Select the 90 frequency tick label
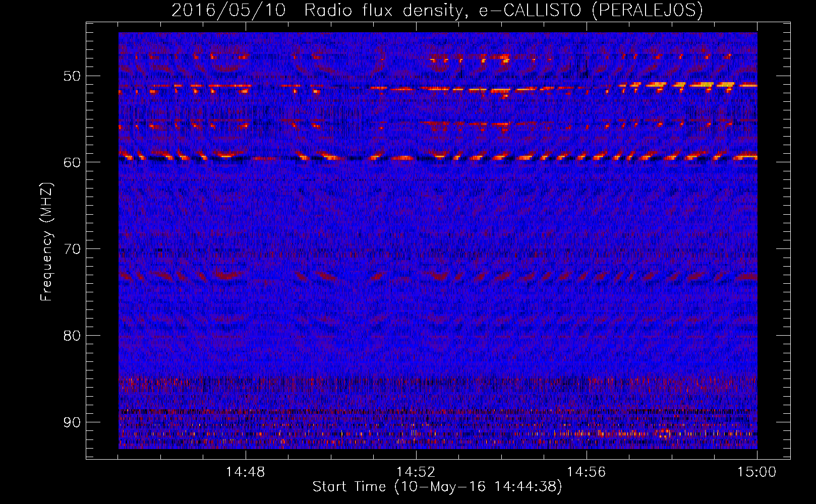 (72, 422)
